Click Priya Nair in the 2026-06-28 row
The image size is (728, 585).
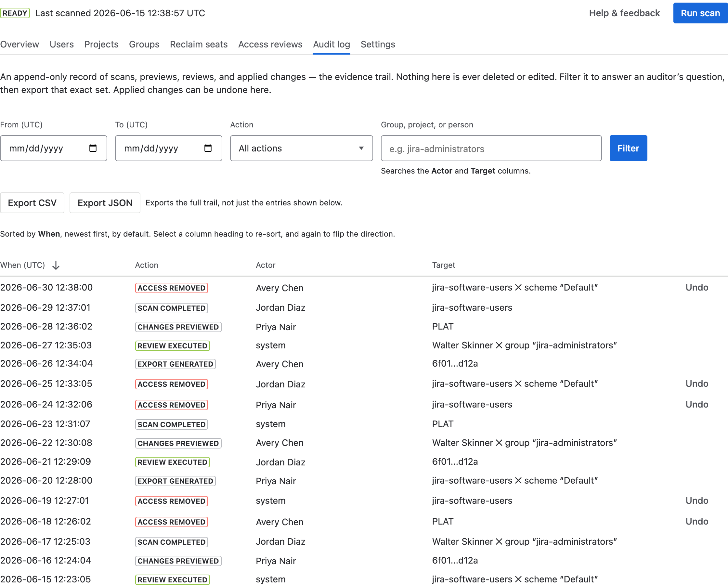pyautogui.click(x=276, y=327)
